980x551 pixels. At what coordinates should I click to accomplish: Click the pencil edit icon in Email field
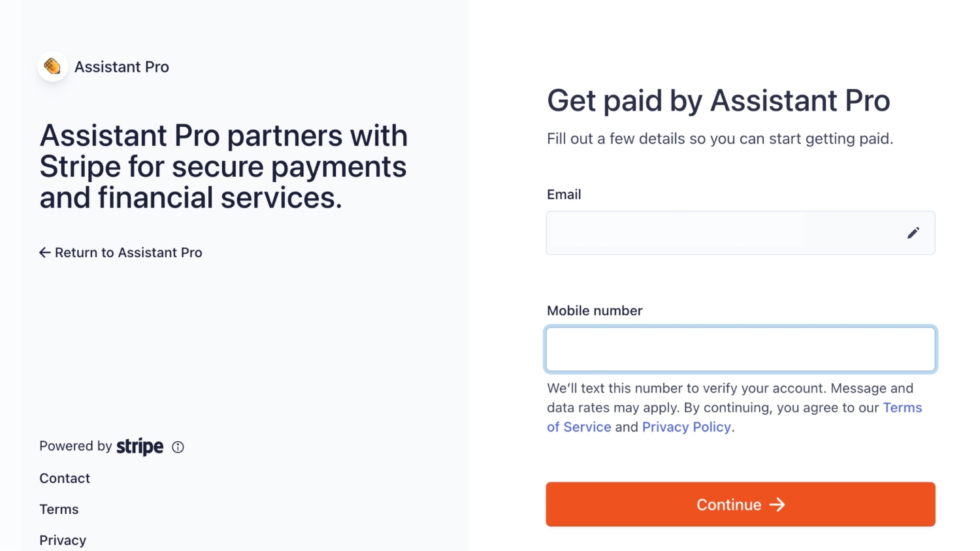pyautogui.click(x=913, y=233)
